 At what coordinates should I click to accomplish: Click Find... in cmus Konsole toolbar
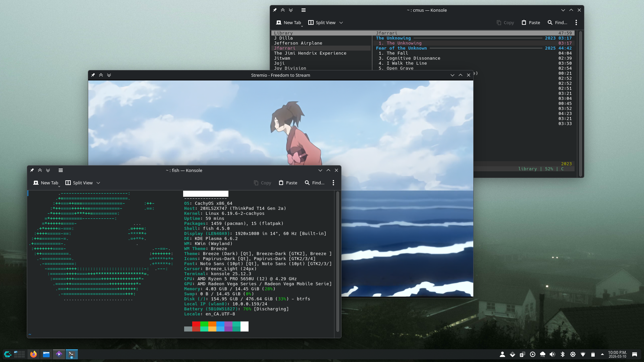(x=557, y=22)
